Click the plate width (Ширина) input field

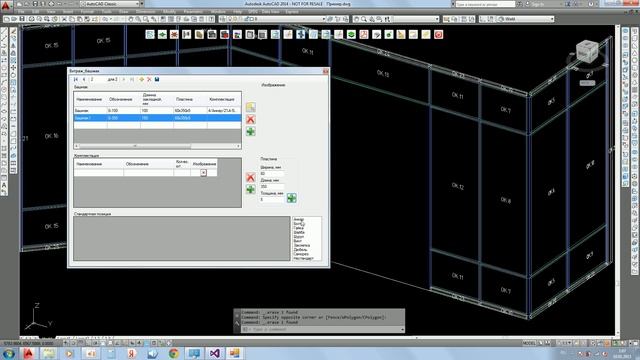(272, 174)
